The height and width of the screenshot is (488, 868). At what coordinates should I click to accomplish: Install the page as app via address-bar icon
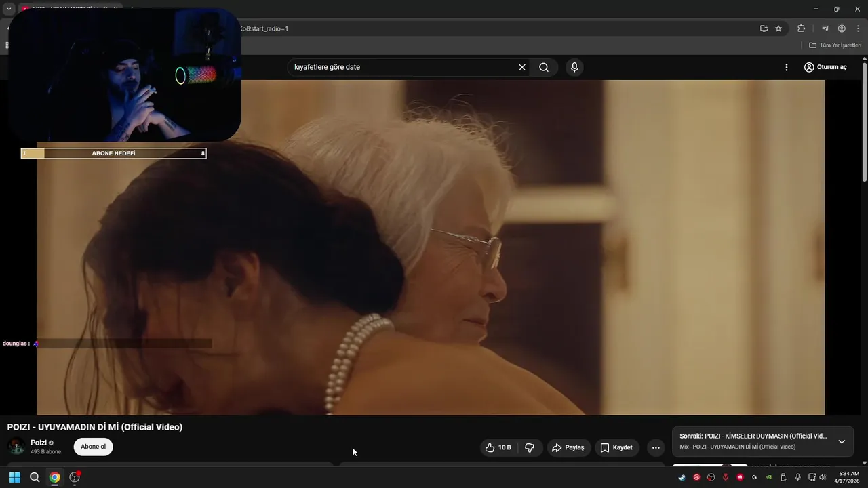[x=764, y=28]
